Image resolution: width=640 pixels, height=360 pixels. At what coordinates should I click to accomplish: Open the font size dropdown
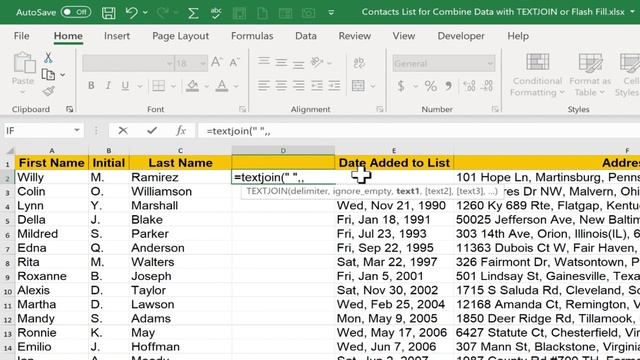click(203, 64)
